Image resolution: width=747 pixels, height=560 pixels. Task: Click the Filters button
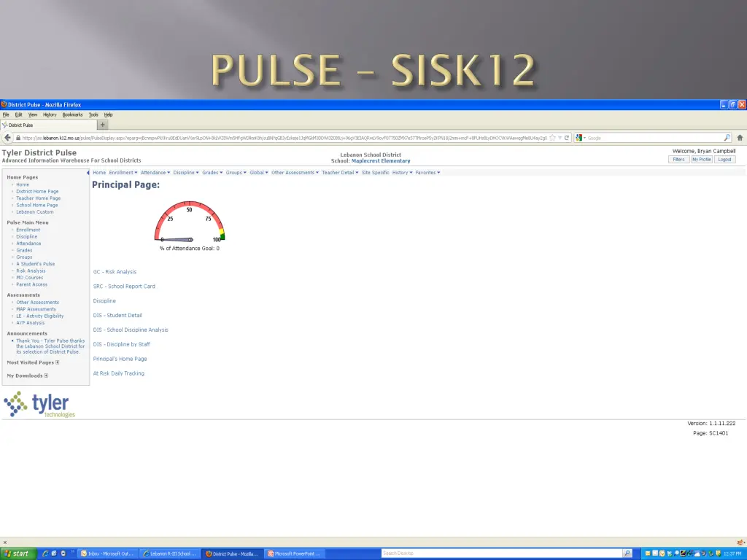pos(678,160)
